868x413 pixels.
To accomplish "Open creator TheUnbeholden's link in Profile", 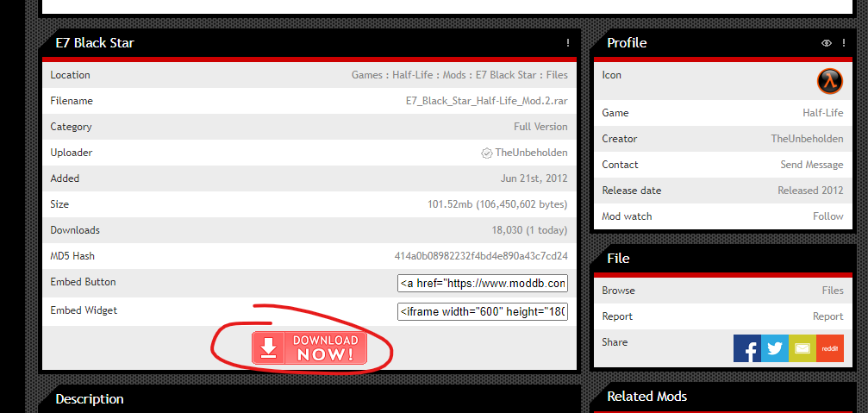I will [x=807, y=139].
